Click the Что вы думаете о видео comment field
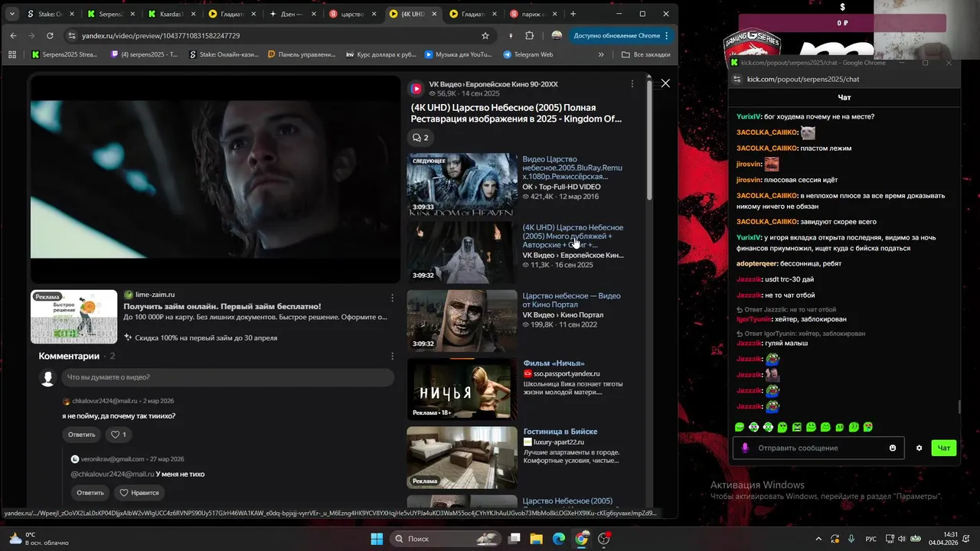The image size is (980, 551). pos(228,377)
